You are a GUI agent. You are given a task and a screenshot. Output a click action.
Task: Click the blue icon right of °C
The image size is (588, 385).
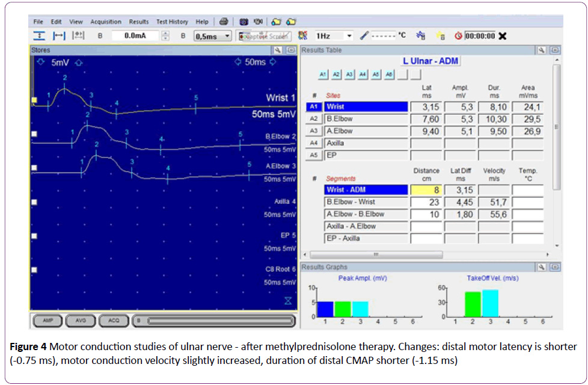[421, 35]
